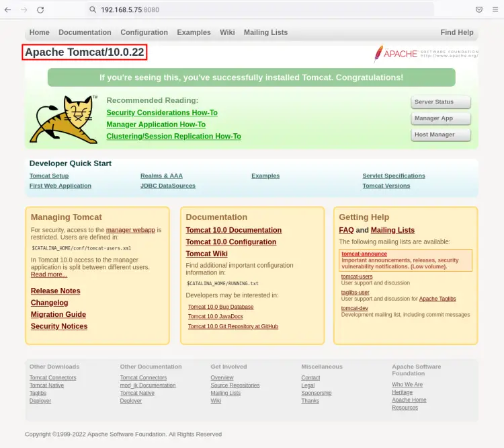Open Clustering/Session Replication How-To link
This screenshot has width=504, height=448.
click(173, 137)
